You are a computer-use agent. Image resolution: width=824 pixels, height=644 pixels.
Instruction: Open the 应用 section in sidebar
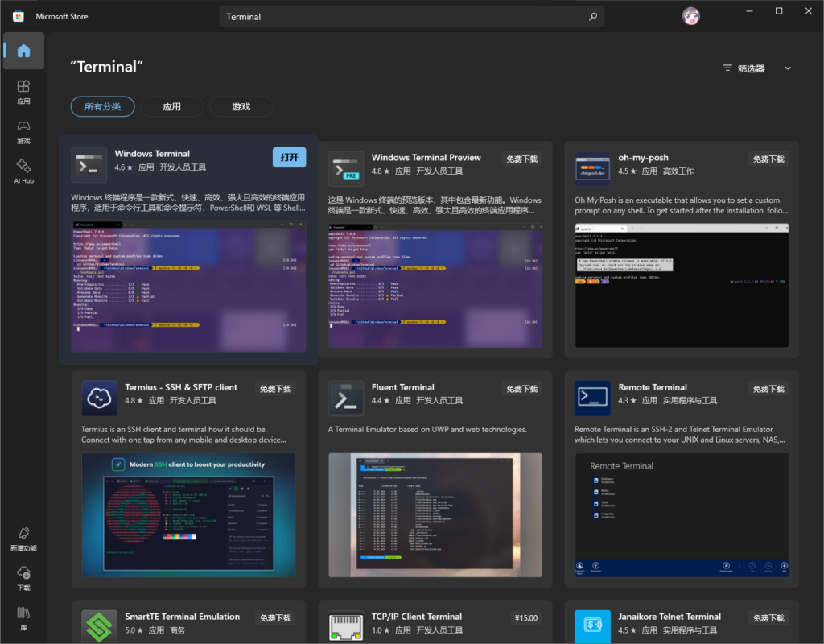pos(23,92)
